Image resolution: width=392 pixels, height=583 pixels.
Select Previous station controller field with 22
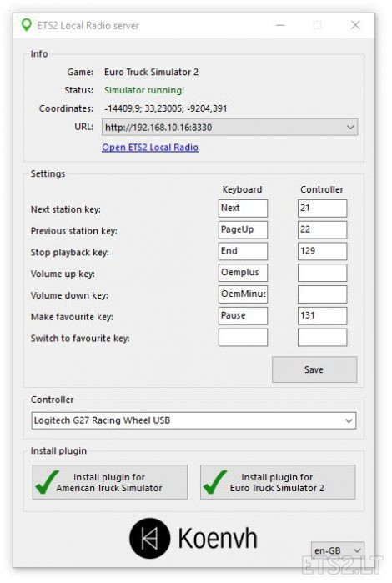(323, 229)
